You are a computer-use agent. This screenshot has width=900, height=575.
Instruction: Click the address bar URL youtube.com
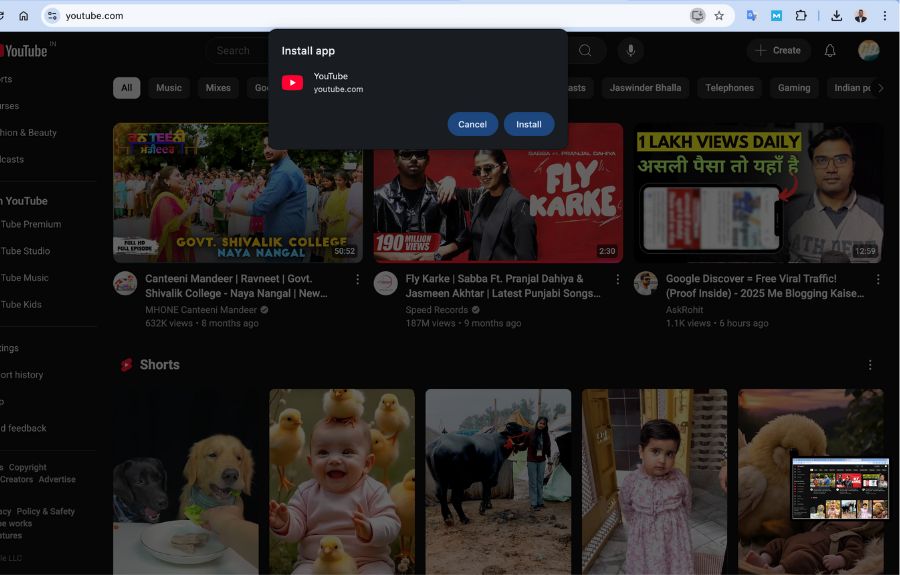(94, 15)
